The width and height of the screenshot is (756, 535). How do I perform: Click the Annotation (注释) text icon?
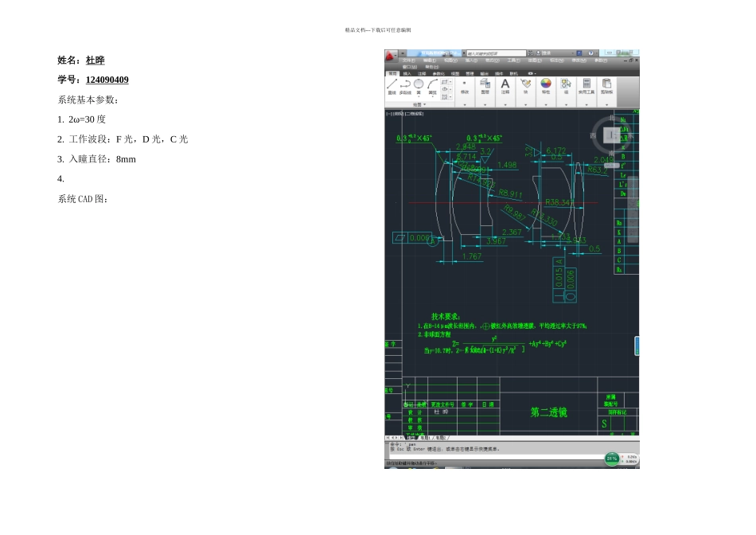tap(505, 84)
